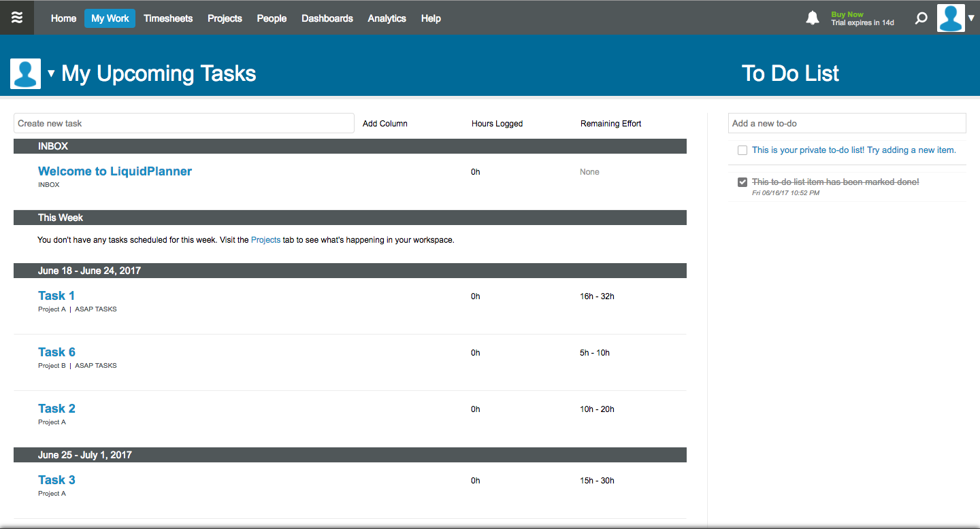The height and width of the screenshot is (529, 980).
Task: Click the LiquidPlanner wave logo icon
Action: pos(17,18)
